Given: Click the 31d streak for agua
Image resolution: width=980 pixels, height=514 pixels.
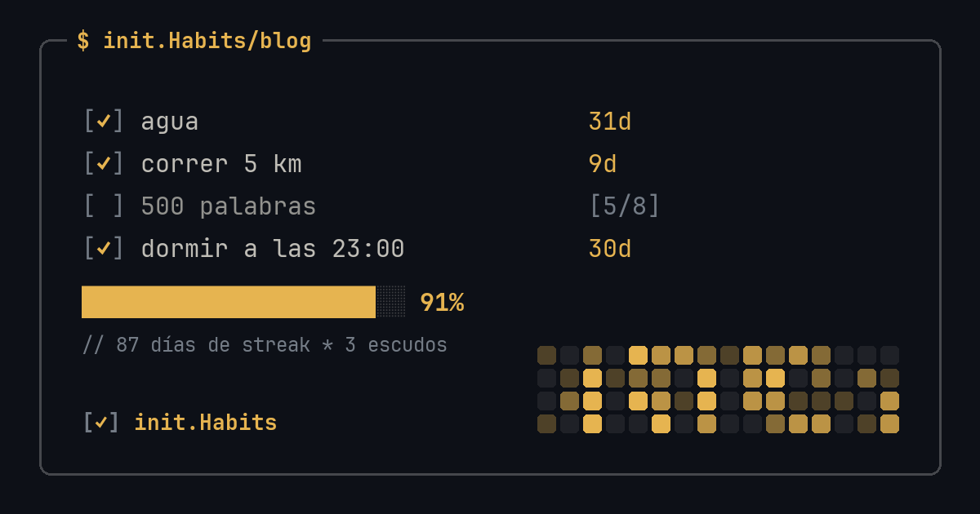Looking at the screenshot, I should 610,122.
